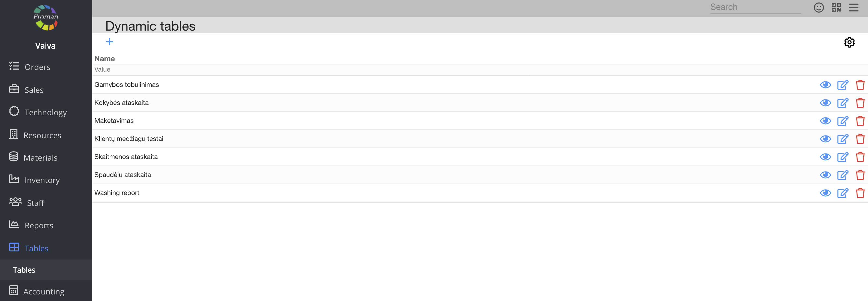View the Skaitmenos ataskaita table with eye icon
Screen dimensions: 868x301
(x=825, y=157)
